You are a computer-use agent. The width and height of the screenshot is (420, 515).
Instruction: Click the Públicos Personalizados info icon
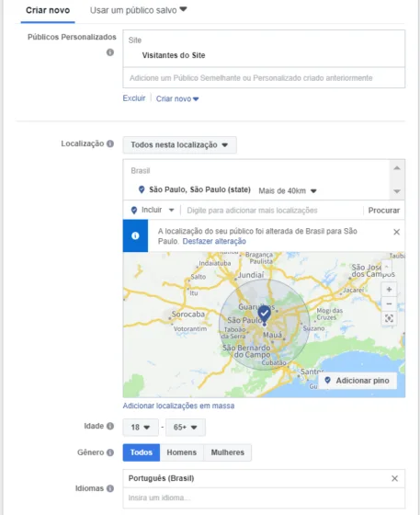(110, 52)
